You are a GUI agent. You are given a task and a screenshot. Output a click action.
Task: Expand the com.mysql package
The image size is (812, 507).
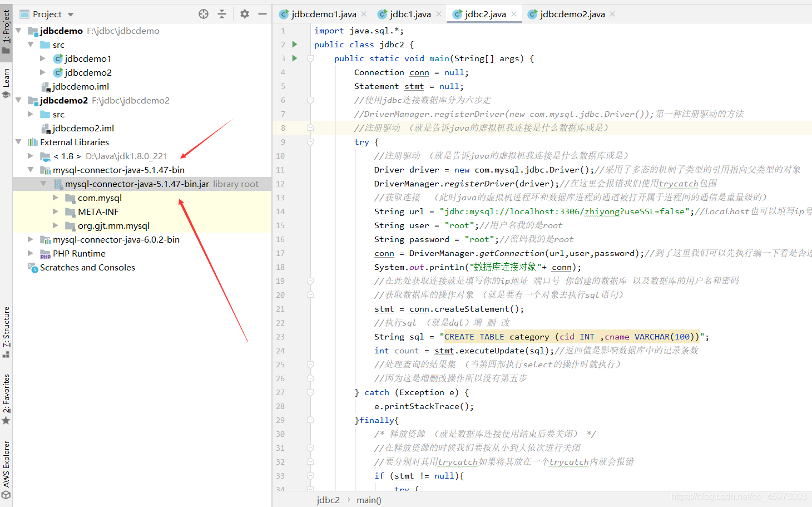pyautogui.click(x=55, y=198)
